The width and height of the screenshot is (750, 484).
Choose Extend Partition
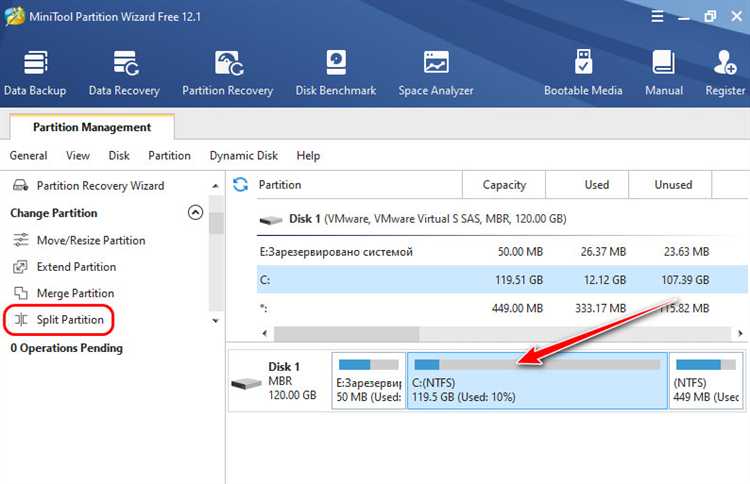coord(77,266)
